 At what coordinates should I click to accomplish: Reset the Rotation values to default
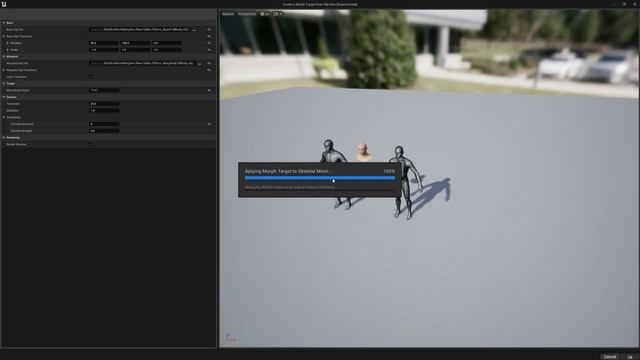(209, 43)
